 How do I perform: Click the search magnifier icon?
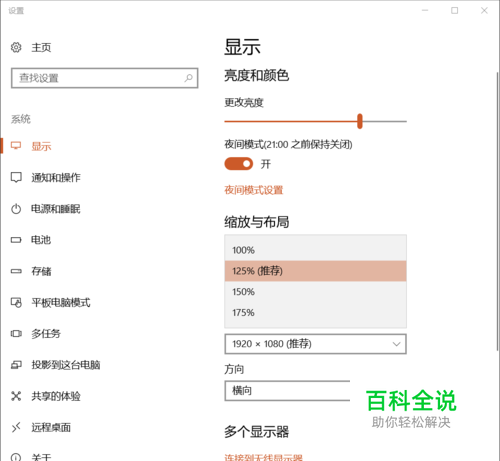pos(188,78)
